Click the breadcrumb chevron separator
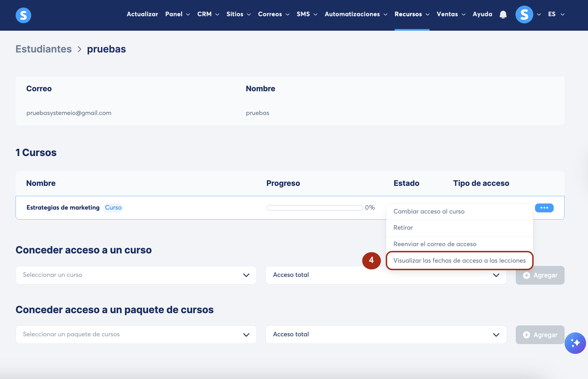Image resolution: width=588 pixels, height=379 pixels. point(79,49)
